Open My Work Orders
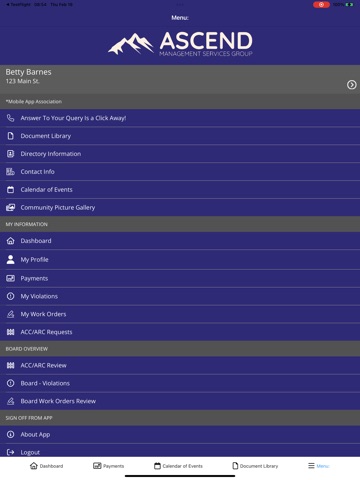 coord(180,314)
